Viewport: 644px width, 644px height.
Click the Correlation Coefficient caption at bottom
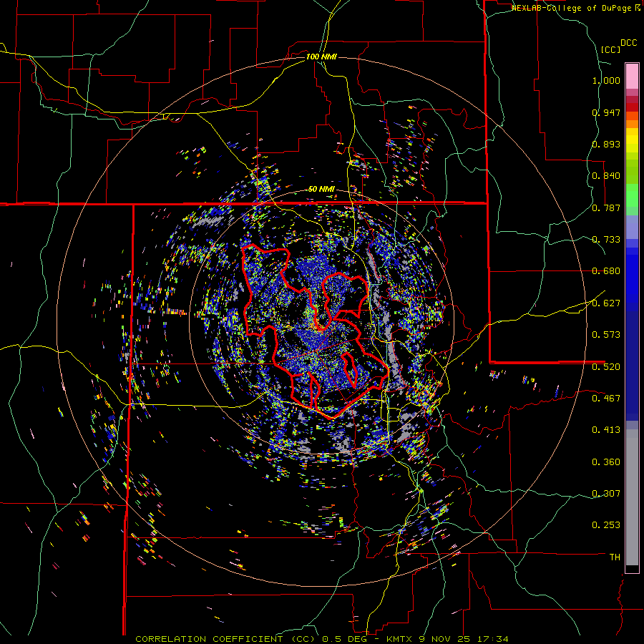[321, 639]
